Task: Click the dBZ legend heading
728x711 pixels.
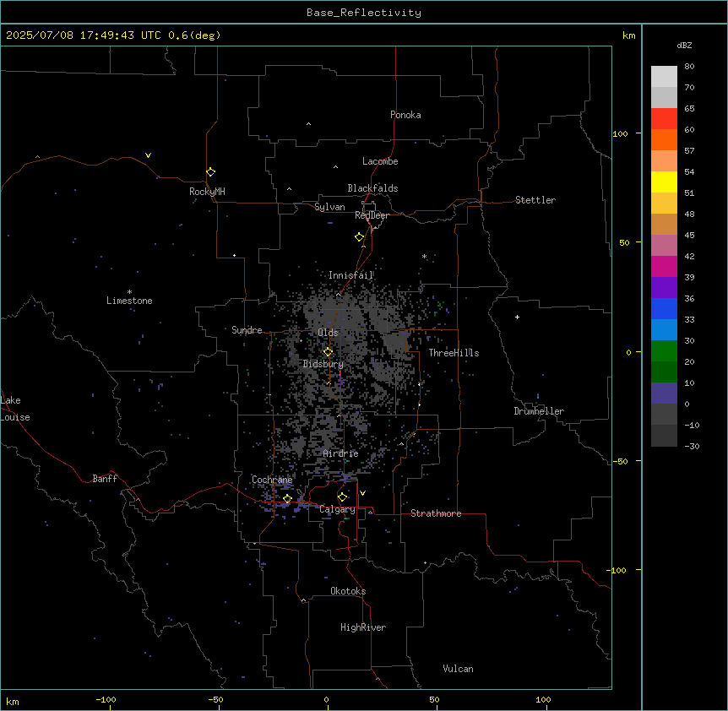Action: pyautogui.click(x=684, y=45)
